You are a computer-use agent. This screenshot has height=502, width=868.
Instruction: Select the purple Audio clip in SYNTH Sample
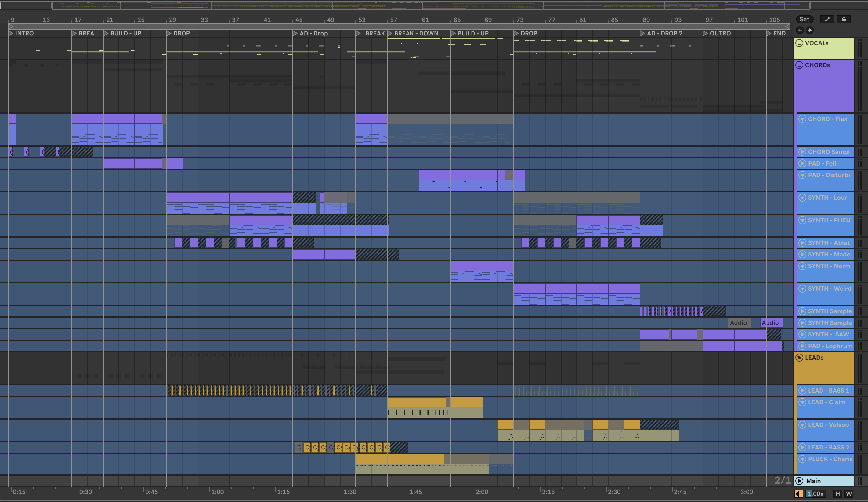pos(771,323)
